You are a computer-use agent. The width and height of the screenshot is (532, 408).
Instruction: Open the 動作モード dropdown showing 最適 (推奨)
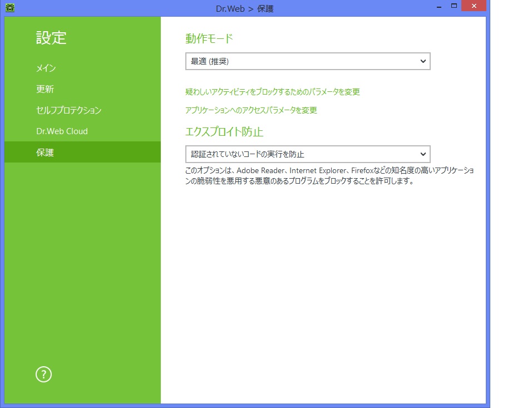coord(308,61)
